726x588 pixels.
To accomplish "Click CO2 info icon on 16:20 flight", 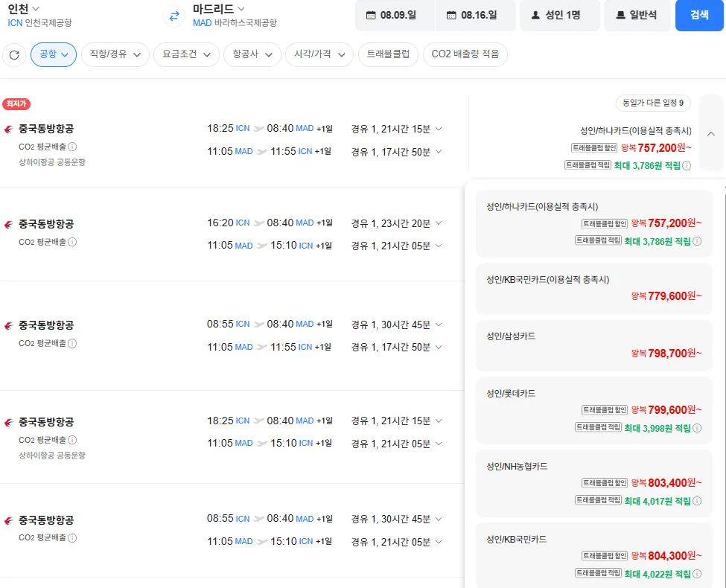I will tap(72, 242).
